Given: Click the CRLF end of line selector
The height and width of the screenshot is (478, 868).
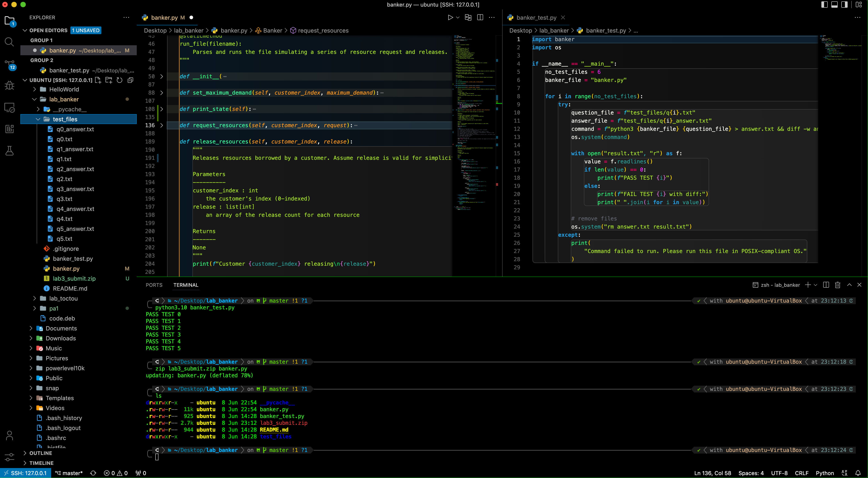Looking at the screenshot, I should 801,473.
